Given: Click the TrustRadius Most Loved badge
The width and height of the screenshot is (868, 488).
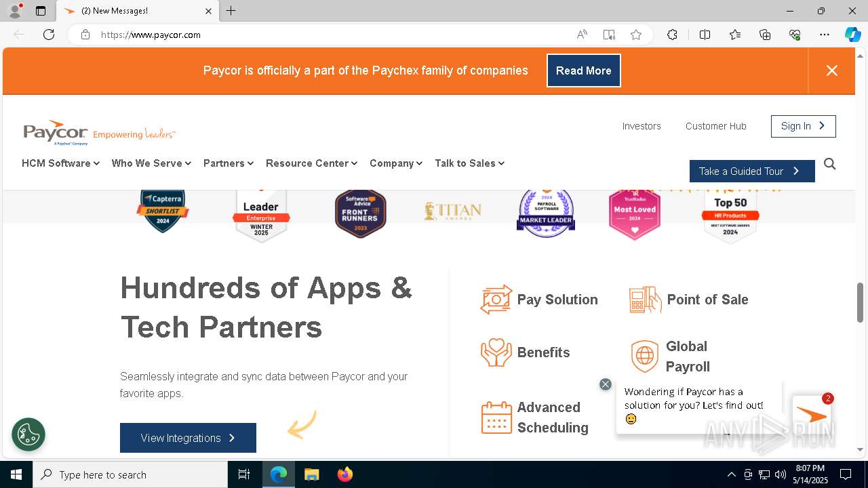Looking at the screenshot, I should click(635, 214).
